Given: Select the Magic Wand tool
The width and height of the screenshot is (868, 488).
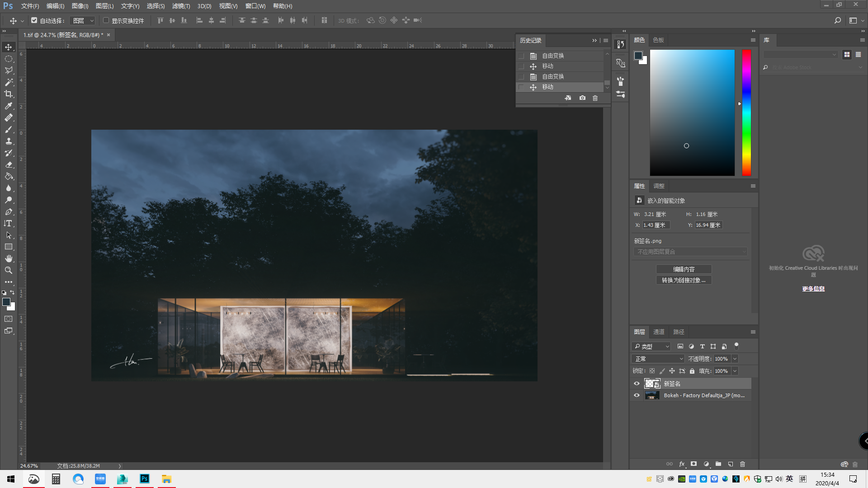Looking at the screenshot, I should pos(9,82).
